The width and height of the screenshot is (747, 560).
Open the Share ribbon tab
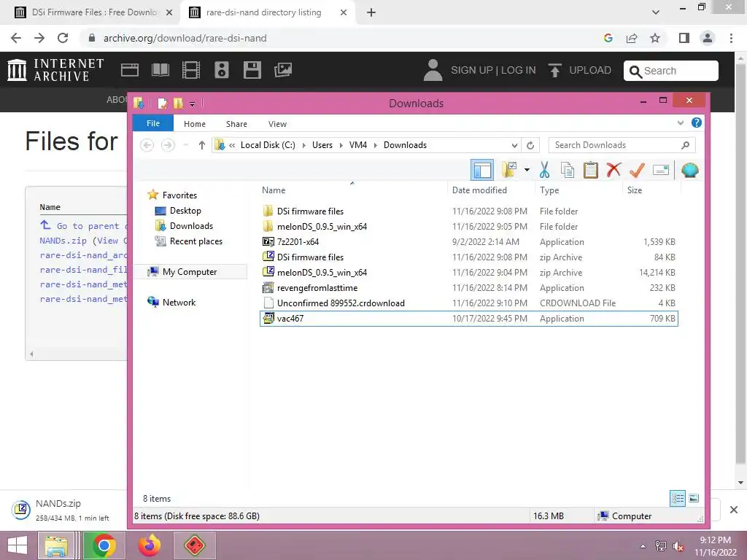click(236, 124)
